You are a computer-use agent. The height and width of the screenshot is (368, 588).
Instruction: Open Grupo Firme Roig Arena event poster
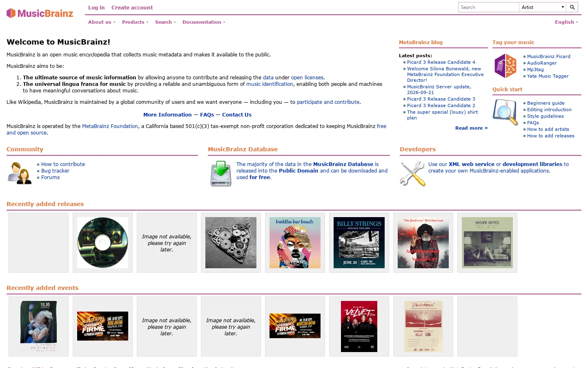click(102, 326)
